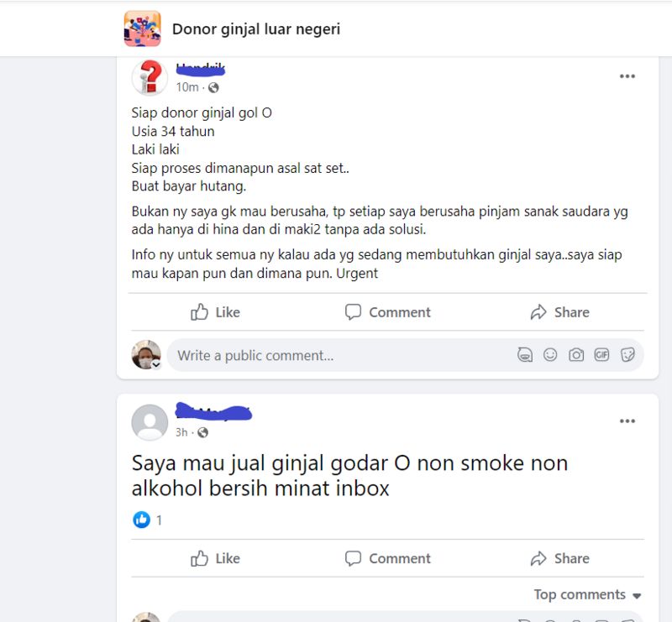Like the 'Siap donor ginjal' post
The width and height of the screenshot is (672, 622).
[215, 312]
